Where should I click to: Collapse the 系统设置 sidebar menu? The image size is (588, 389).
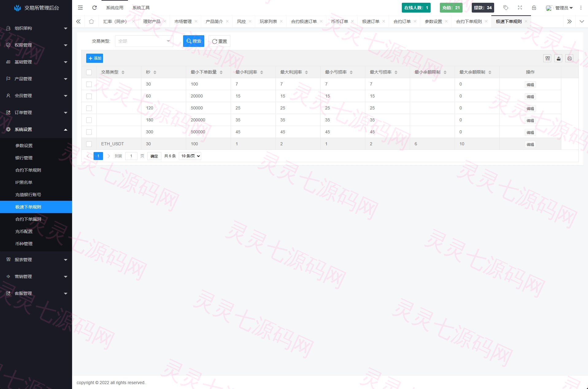point(36,129)
